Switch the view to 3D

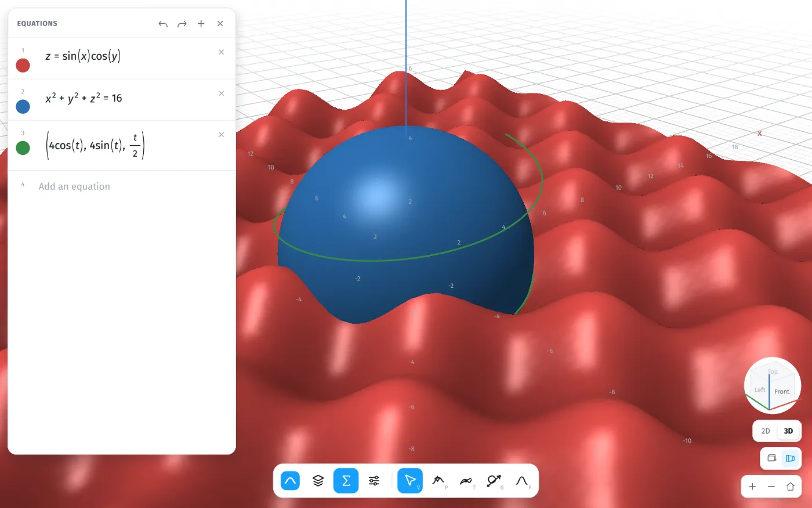[788, 431]
